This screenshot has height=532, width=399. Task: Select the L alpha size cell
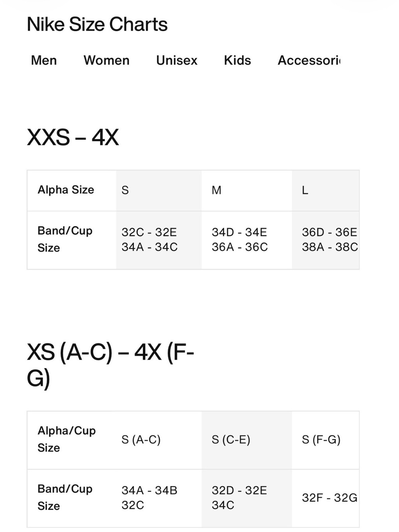click(326, 190)
